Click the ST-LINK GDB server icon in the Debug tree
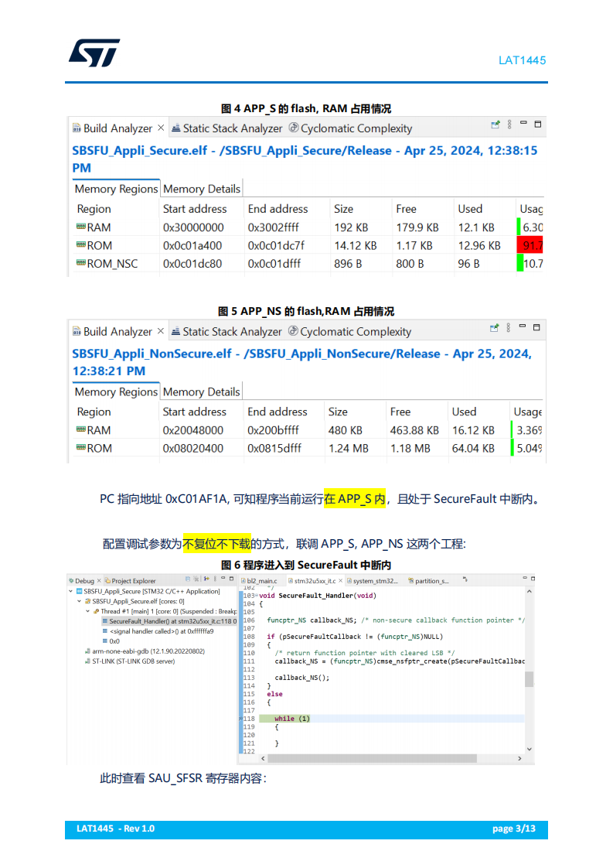 tap(87, 661)
